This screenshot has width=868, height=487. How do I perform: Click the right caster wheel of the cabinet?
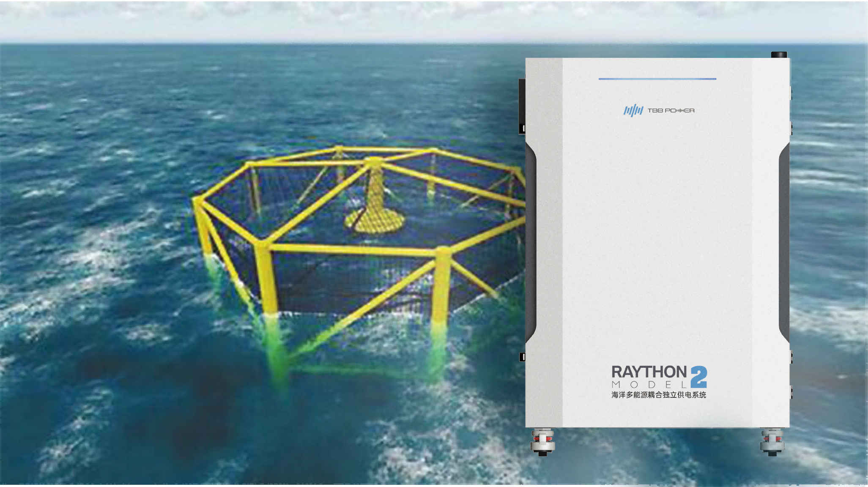point(772,442)
